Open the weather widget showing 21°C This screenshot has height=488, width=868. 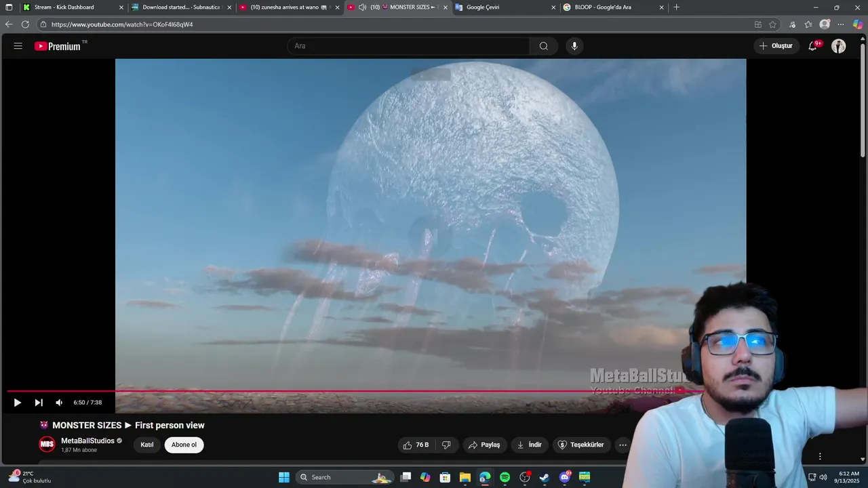(30, 477)
